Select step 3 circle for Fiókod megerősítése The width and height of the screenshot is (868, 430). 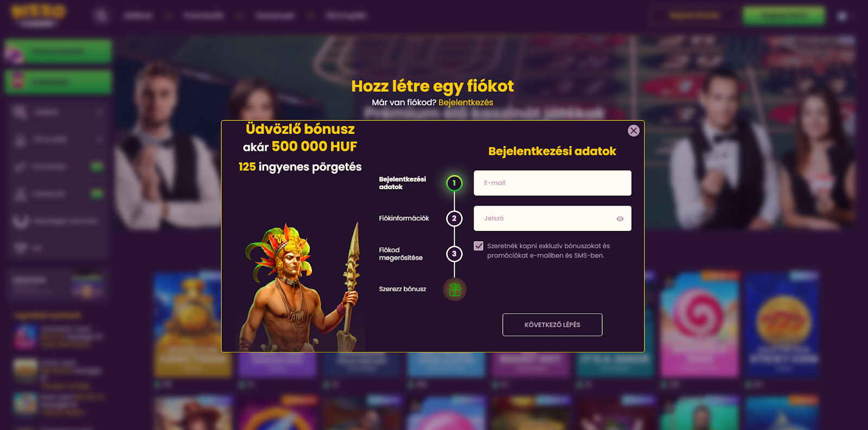(454, 254)
